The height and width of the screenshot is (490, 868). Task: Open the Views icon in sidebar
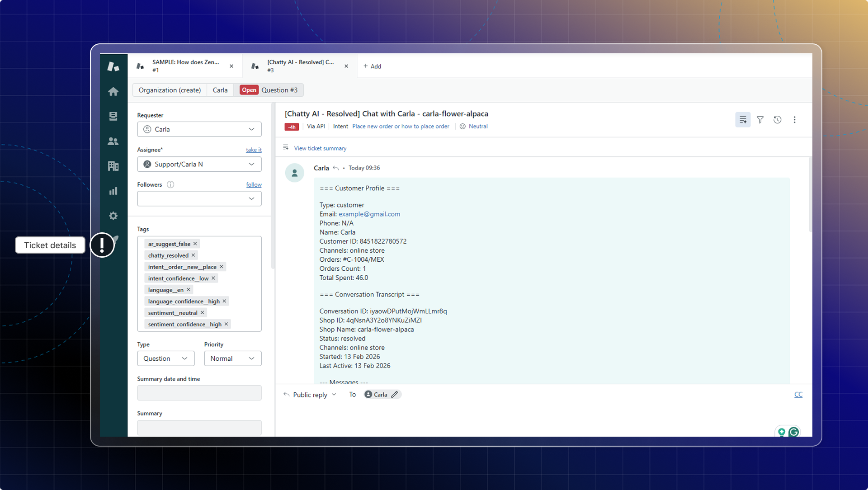[x=113, y=116]
